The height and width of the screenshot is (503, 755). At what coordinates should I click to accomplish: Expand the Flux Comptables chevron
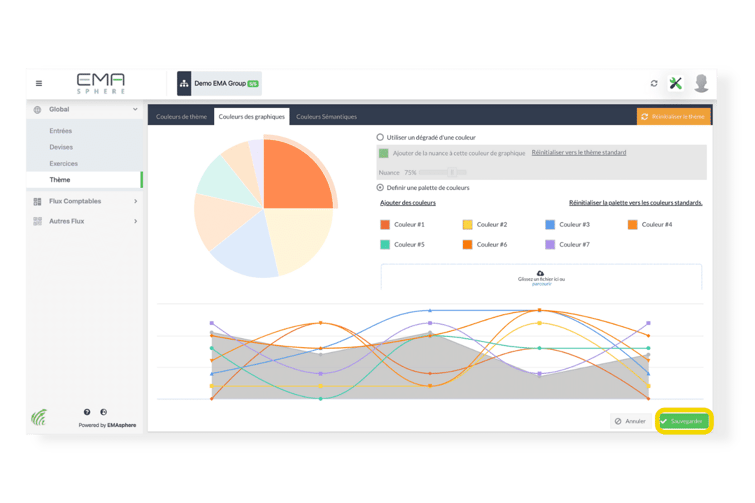(x=136, y=201)
